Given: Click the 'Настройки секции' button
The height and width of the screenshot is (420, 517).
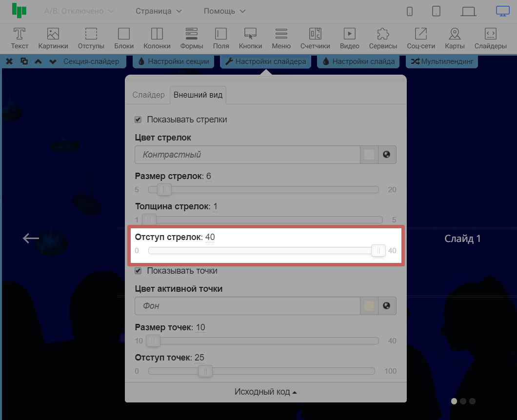Looking at the screenshot, I should 174,61.
